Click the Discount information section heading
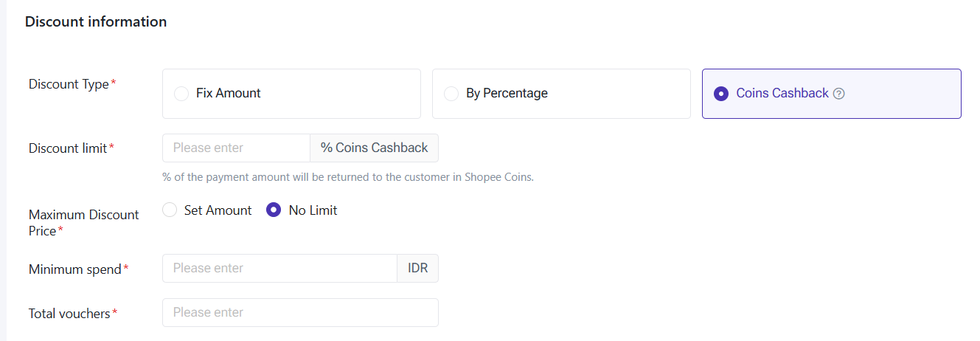The height and width of the screenshot is (341, 980). 96,22
